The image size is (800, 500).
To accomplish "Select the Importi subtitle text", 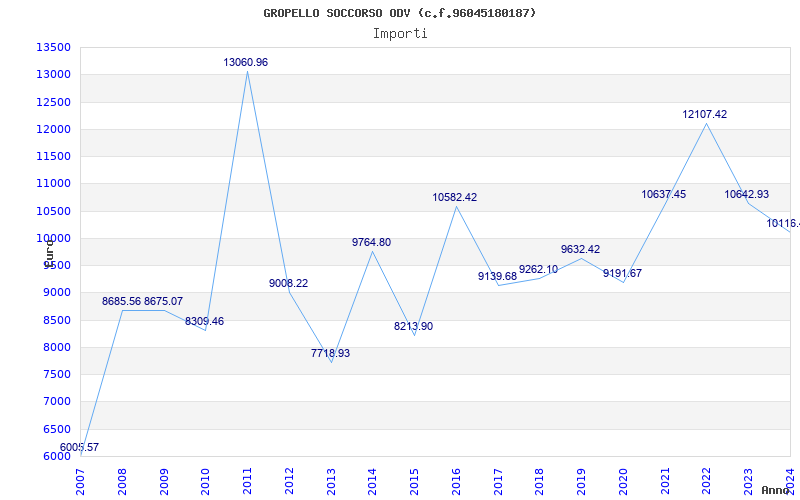I will [x=400, y=34].
